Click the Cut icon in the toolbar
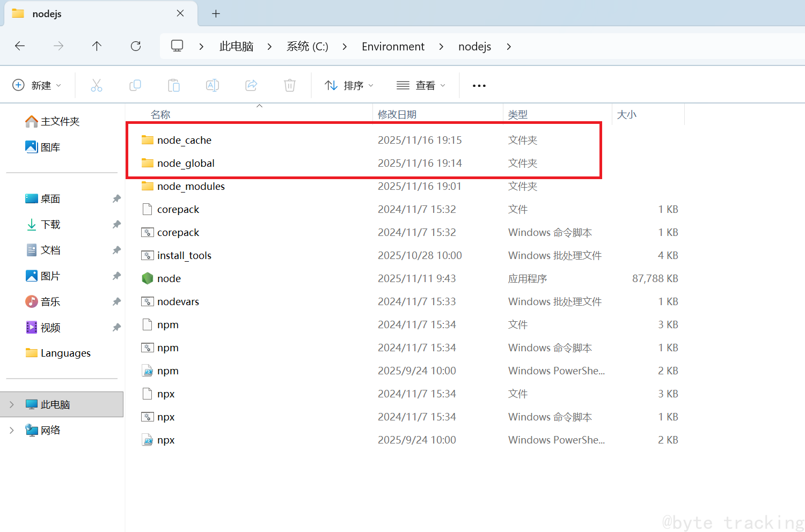Screen dimensions: 805x532 point(97,85)
